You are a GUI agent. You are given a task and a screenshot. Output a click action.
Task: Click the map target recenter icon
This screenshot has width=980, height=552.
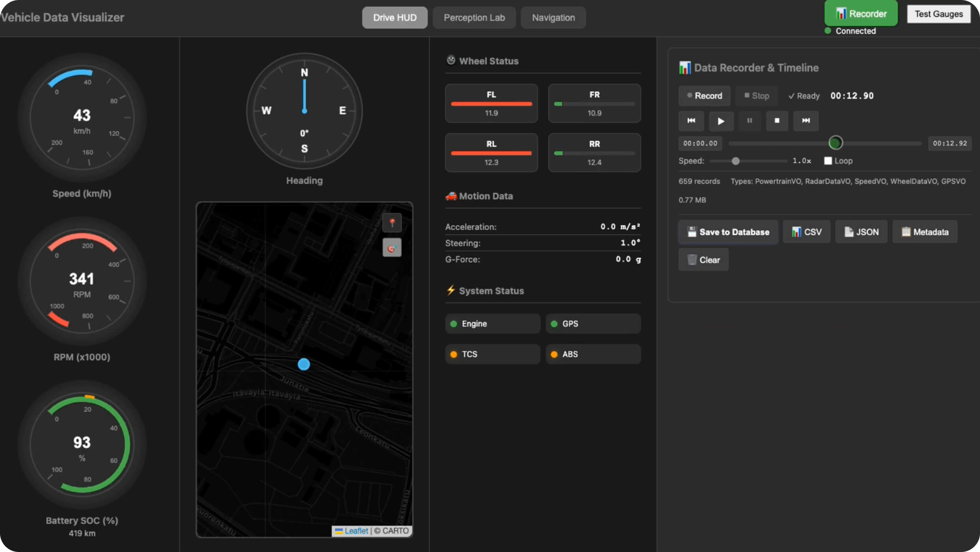click(392, 248)
